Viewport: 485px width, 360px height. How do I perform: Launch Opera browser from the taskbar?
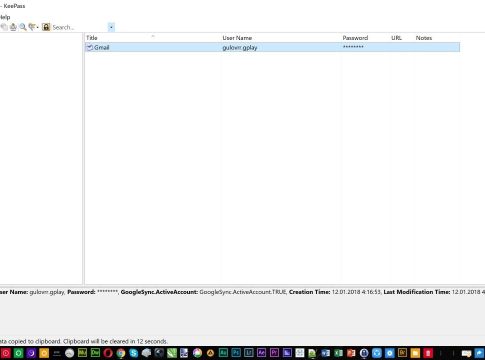point(108,353)
